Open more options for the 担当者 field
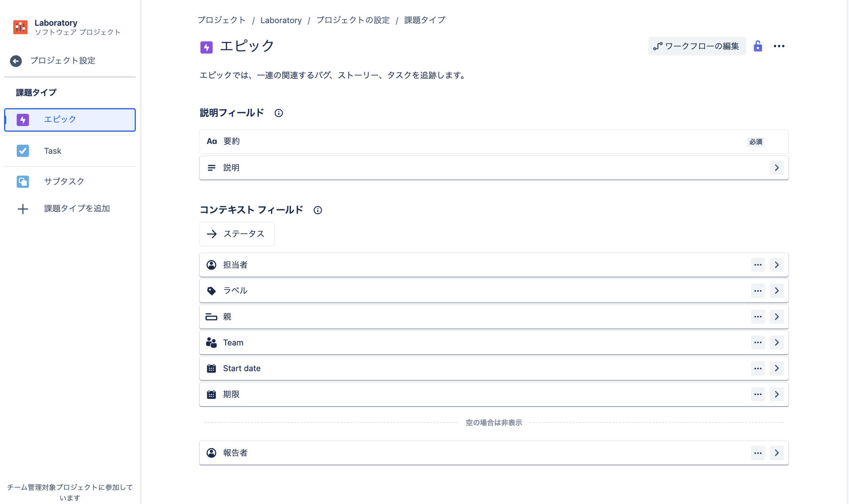 [x=758, y=265]
